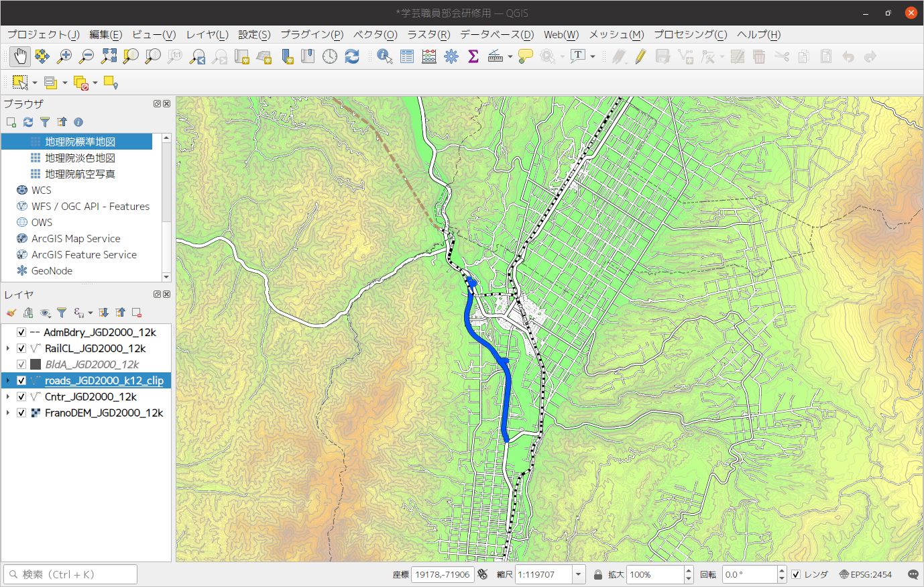
Task: Open the ベクタ menu
Action: [376, 34]
